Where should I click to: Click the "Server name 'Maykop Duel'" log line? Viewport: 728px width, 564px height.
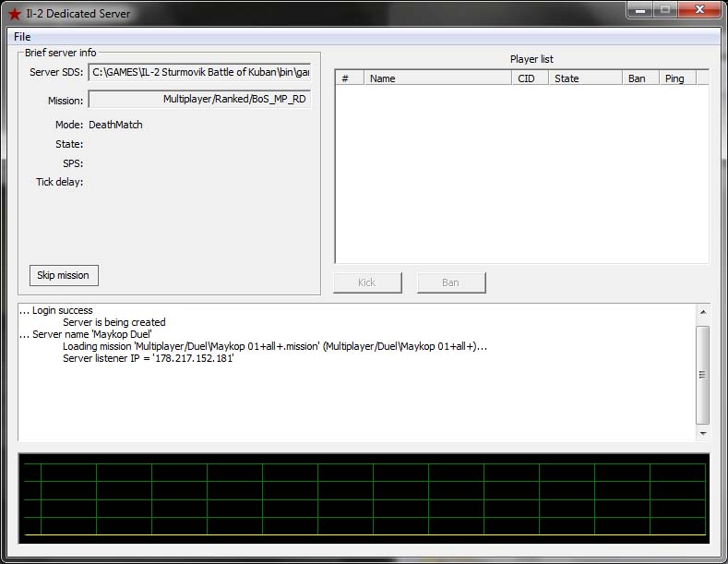coord(86,334)
